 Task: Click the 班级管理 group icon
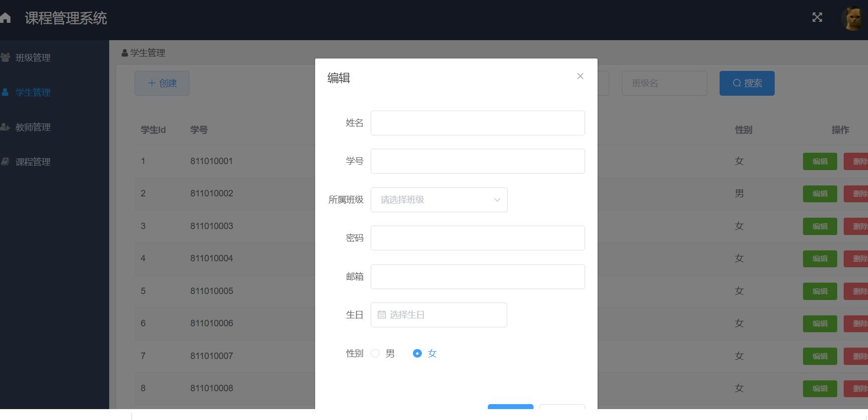pos(5,57)
